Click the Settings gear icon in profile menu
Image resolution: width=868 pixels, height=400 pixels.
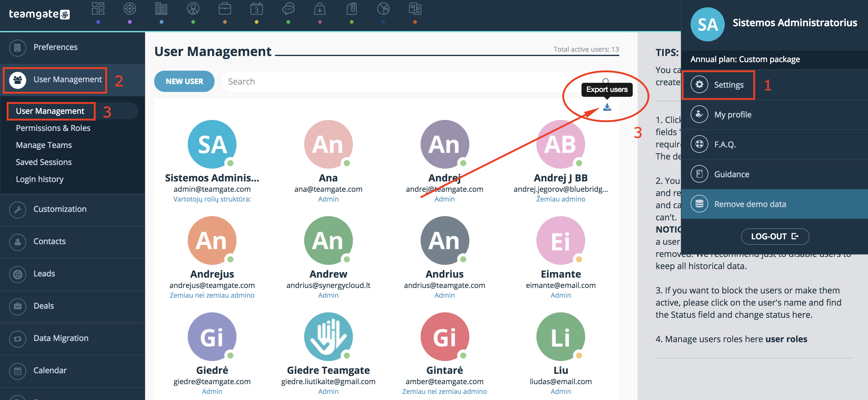click(699, 84)
